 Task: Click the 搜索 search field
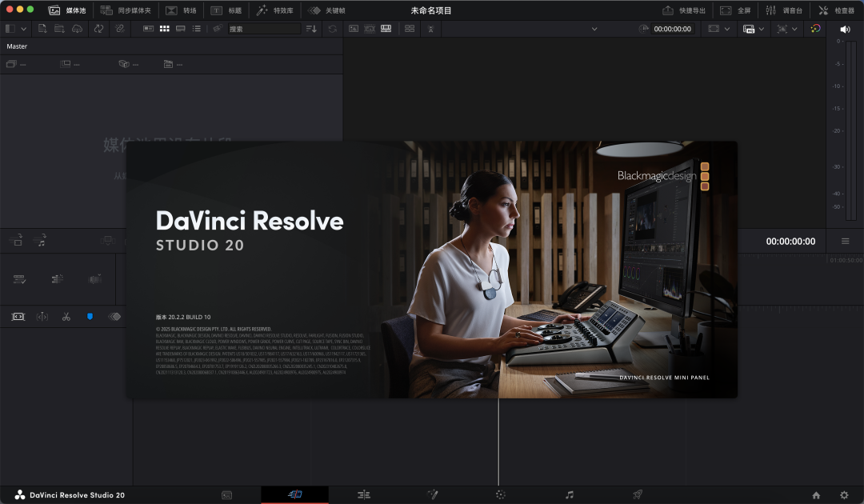(264, 29)
